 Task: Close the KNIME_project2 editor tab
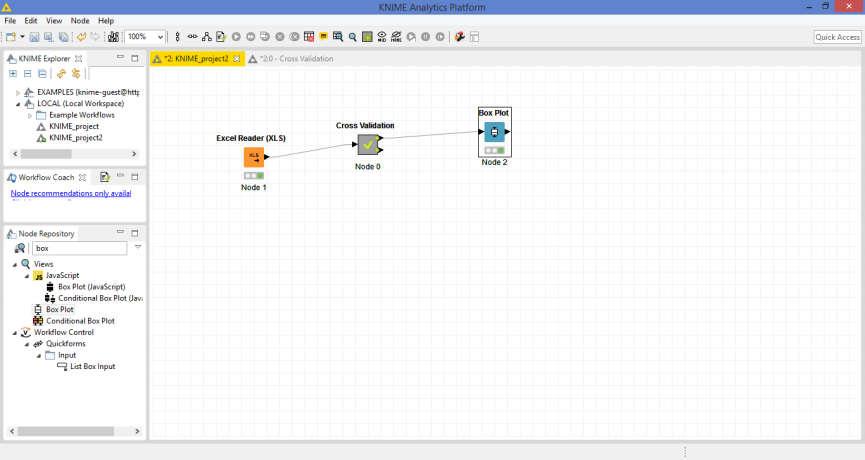[237, 58]
